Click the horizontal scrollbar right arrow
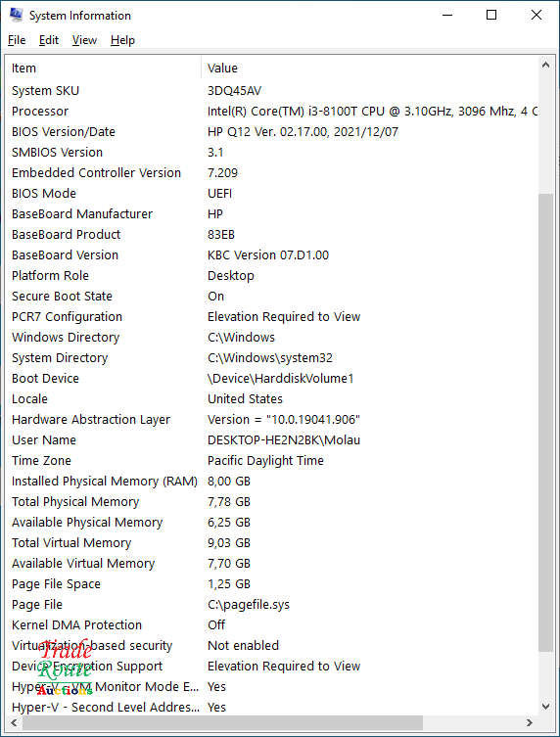This screenshot has width=560, height=737. pyautogui.click(x=530, y=722)
